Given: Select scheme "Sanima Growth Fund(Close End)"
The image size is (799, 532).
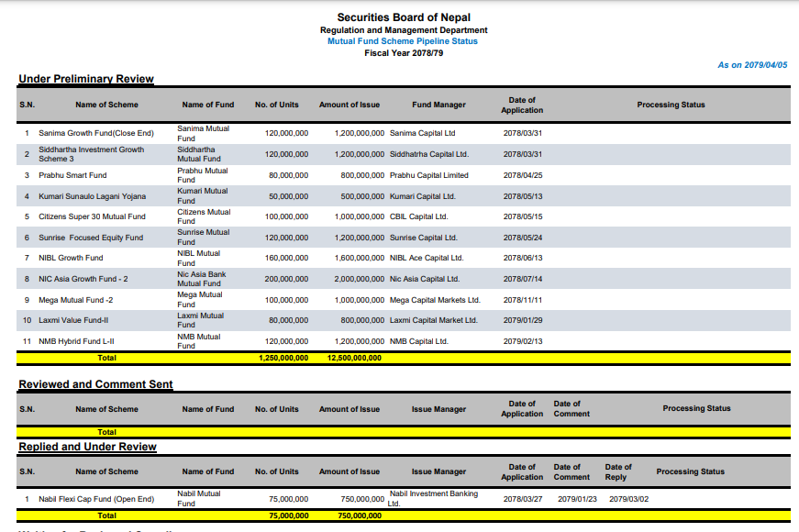Looking at the screenshot, I should 95,134.
